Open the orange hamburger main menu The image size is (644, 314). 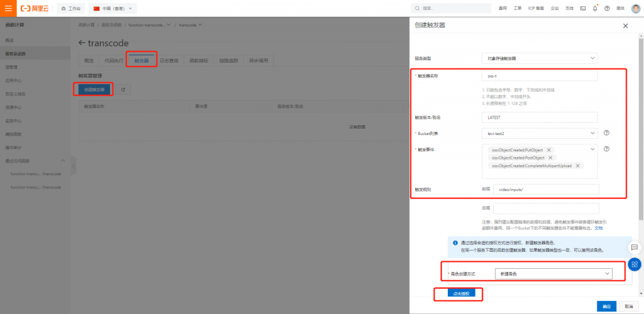tap(8, 8)
